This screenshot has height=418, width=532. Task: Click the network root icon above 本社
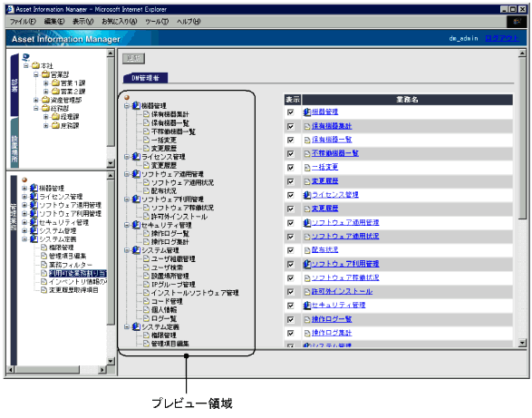[25, 57]
